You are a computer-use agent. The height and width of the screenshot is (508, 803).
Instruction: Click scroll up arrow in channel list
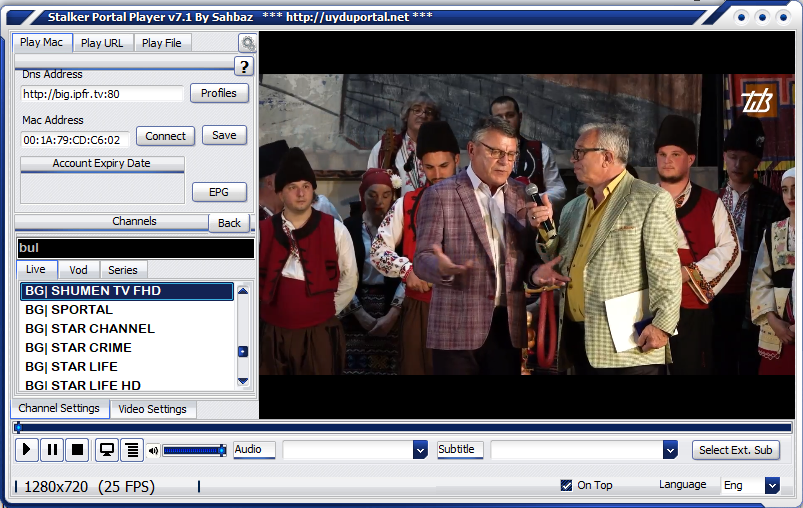tap(243, 291)
